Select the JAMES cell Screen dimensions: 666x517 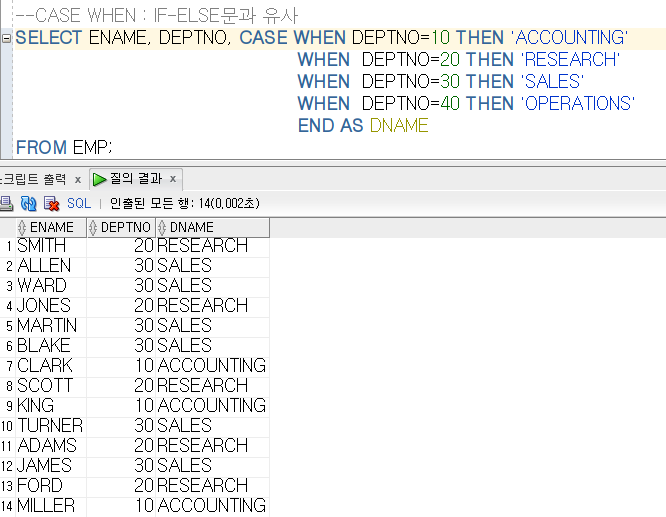[51, 466]
